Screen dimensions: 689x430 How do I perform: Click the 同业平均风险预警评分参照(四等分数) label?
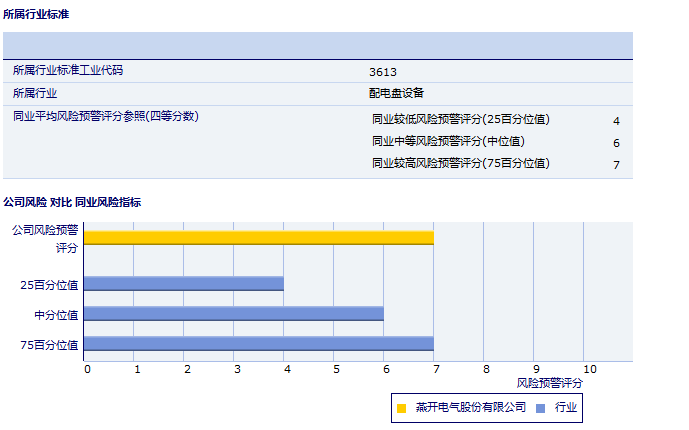(105, 117)
